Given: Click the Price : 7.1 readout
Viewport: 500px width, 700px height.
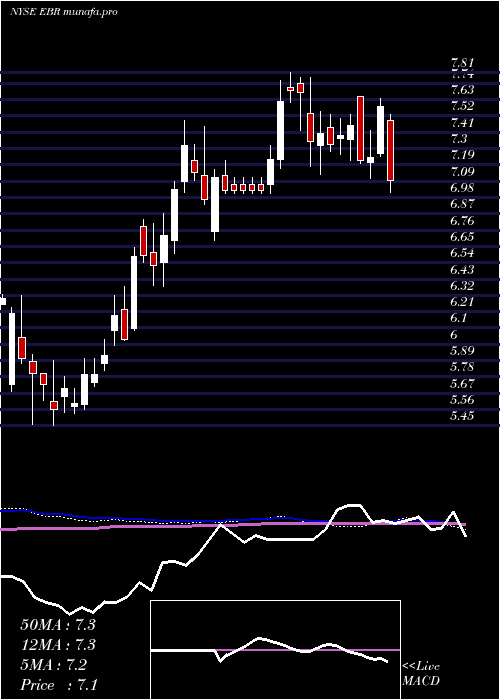Looking at the screenshot, I should [58, 685].
